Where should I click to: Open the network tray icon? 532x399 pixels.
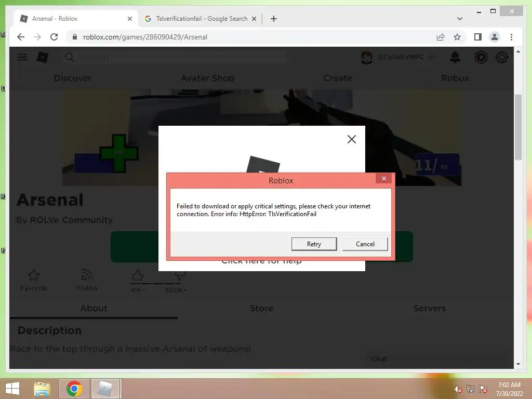[x=471, y=389]
